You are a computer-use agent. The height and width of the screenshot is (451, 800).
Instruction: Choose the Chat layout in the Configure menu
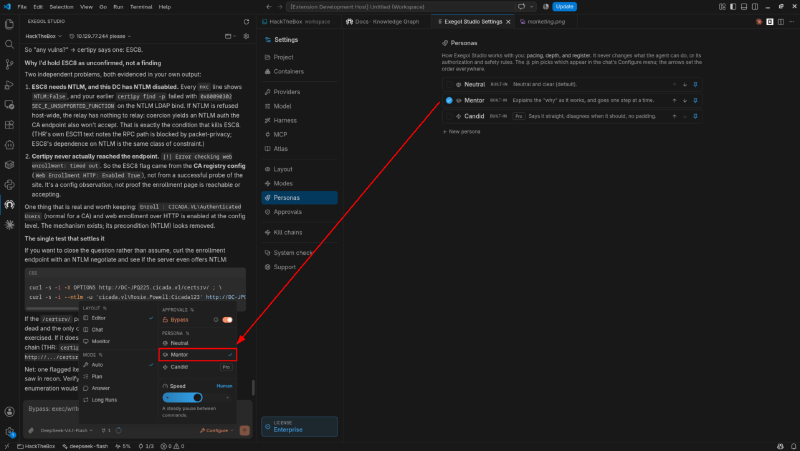click(x=118, y=330)
